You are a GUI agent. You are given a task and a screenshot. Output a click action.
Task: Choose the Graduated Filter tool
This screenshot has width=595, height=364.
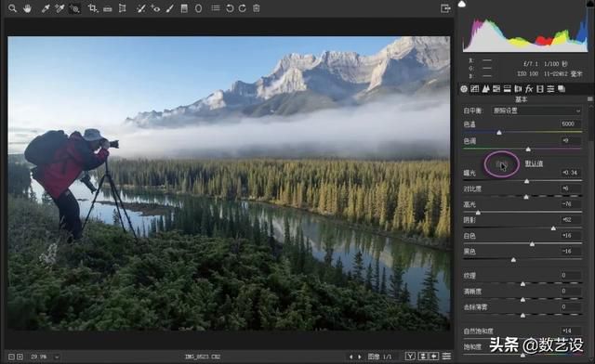point(184,8)
